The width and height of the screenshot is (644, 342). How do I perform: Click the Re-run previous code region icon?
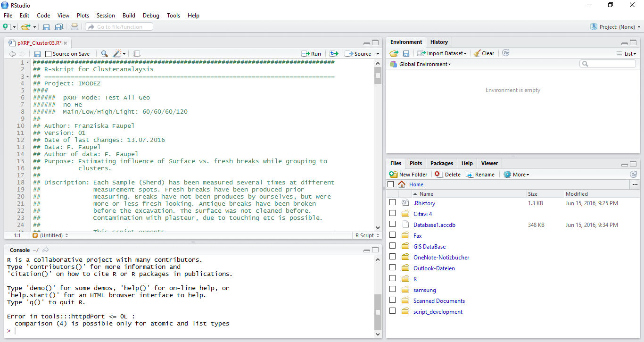334,54
